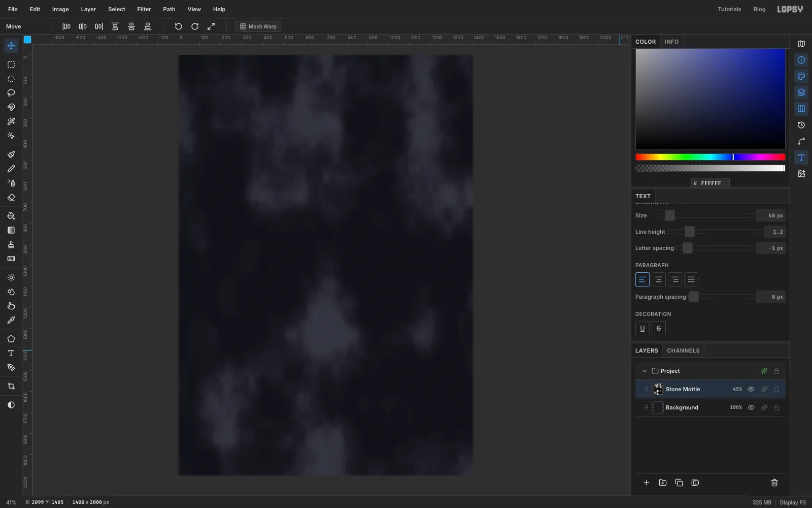This screenshot has height=508, width=812.
Task: Switch to the Info tab
Action: (x=671, y=42)
